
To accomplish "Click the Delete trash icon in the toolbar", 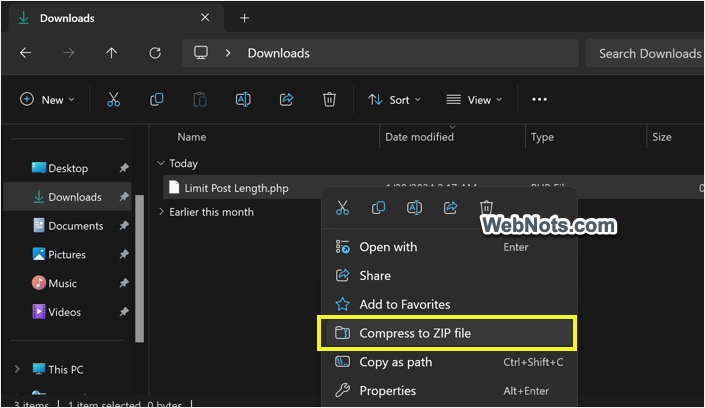I will tap(329, 99).
